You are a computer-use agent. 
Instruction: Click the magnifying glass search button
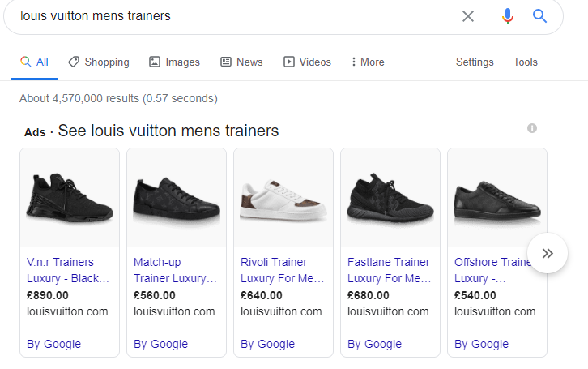pyautogui.click(x=540, y=16)
